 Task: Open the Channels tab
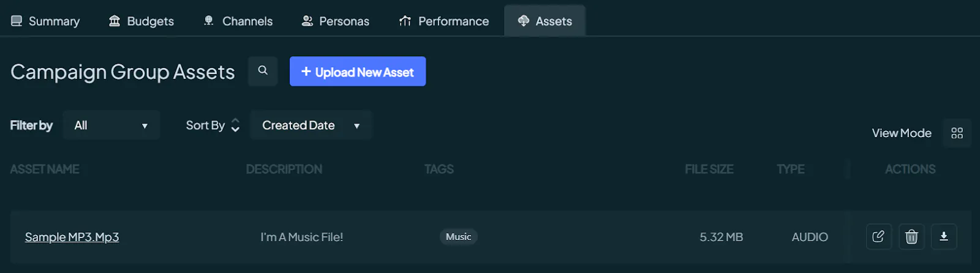point(238,21)
